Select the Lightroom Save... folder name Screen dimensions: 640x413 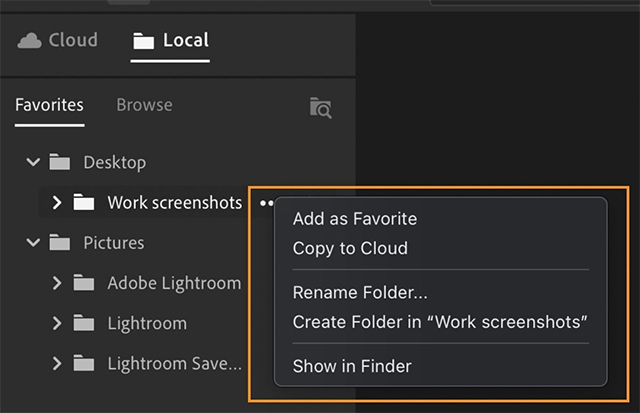[x=175, y=364]
